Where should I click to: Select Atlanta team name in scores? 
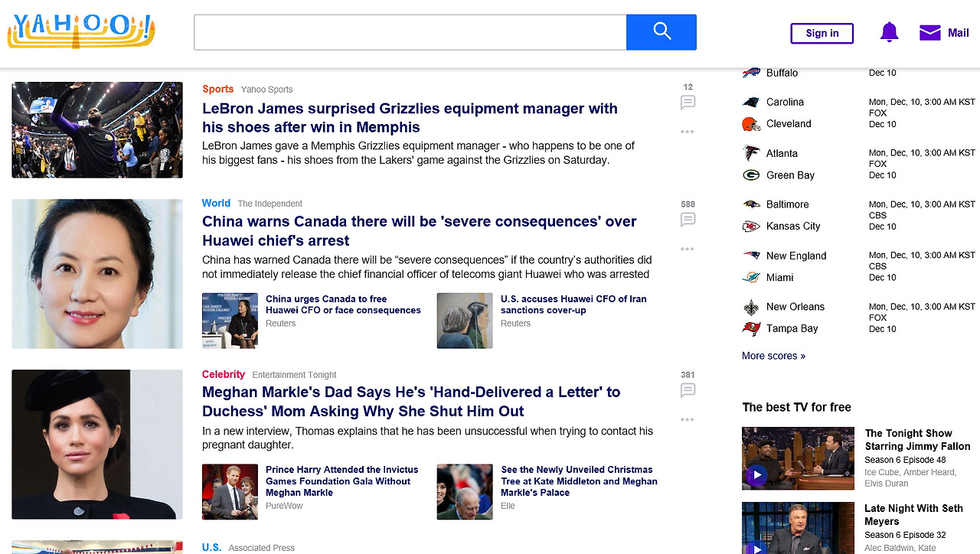click(x=782, y=153)
